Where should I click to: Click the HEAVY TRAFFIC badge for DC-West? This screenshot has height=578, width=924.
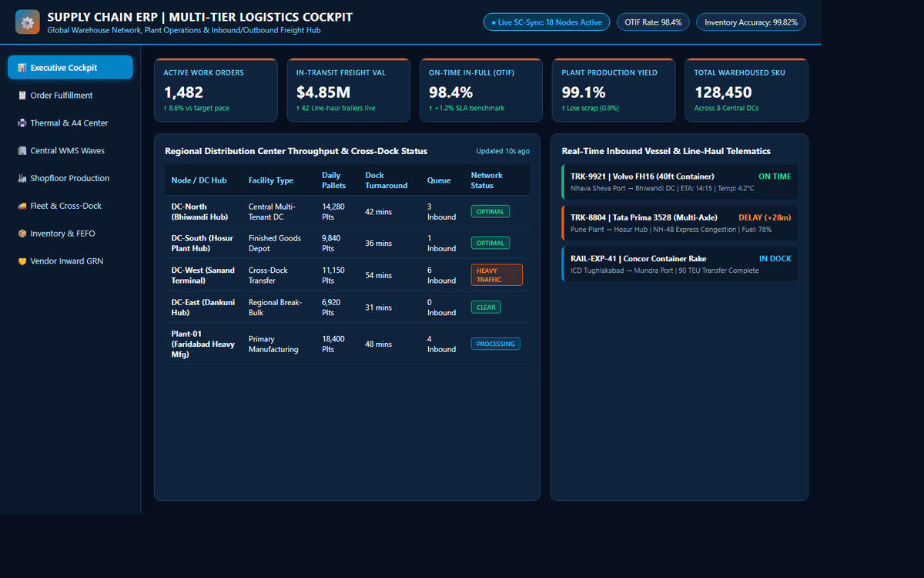click(x=497, y=275)
